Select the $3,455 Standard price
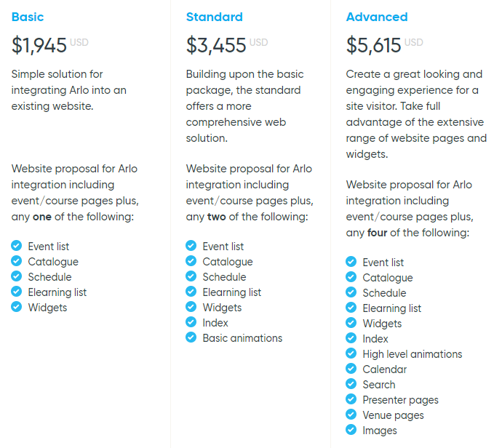The width and height of the screenshot is (494, 448). (216, 45)
